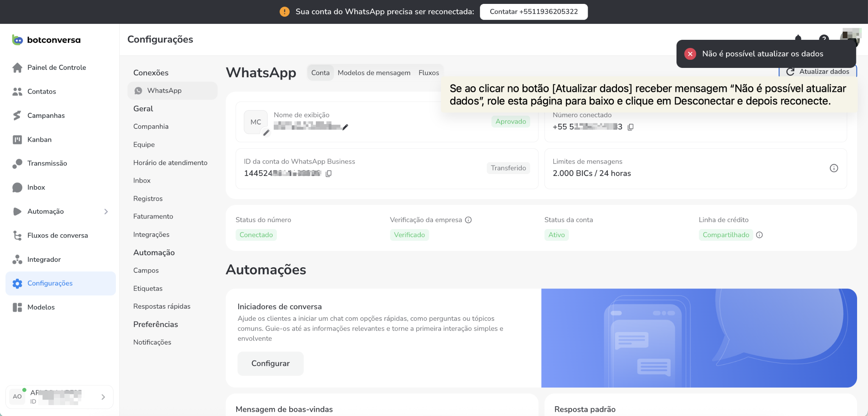The image size is (868, 416).
Task: Click the botconversa logo icon
Action: (x=18, y=40)
